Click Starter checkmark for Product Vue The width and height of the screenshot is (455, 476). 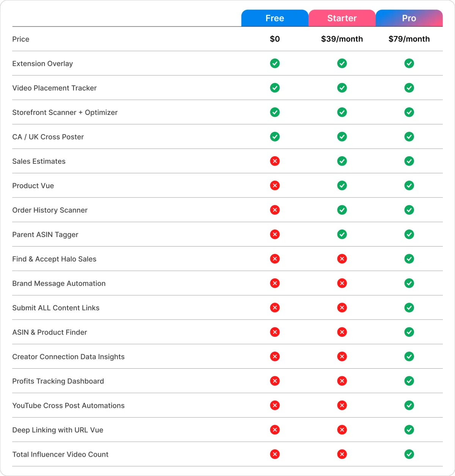[342, 185]
